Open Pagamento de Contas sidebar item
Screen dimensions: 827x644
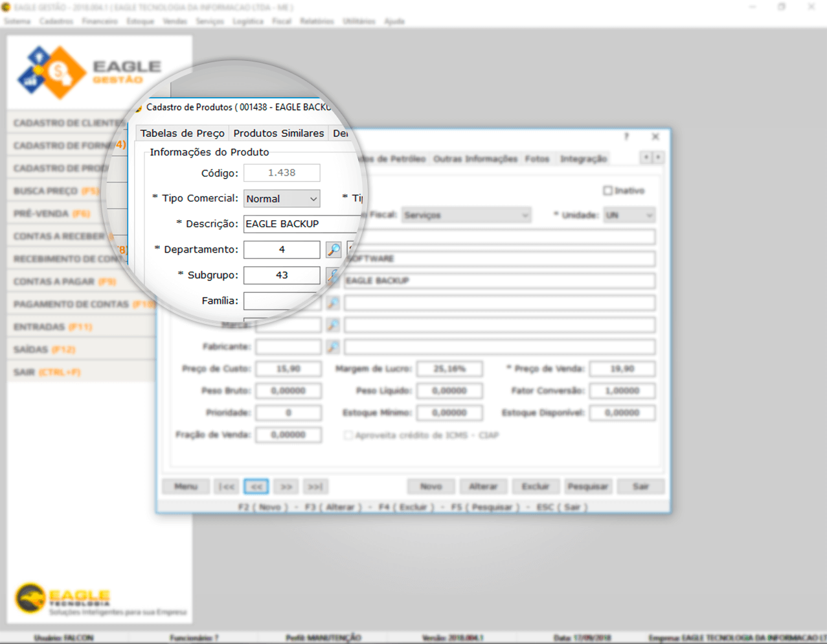[x=82, y=304]
